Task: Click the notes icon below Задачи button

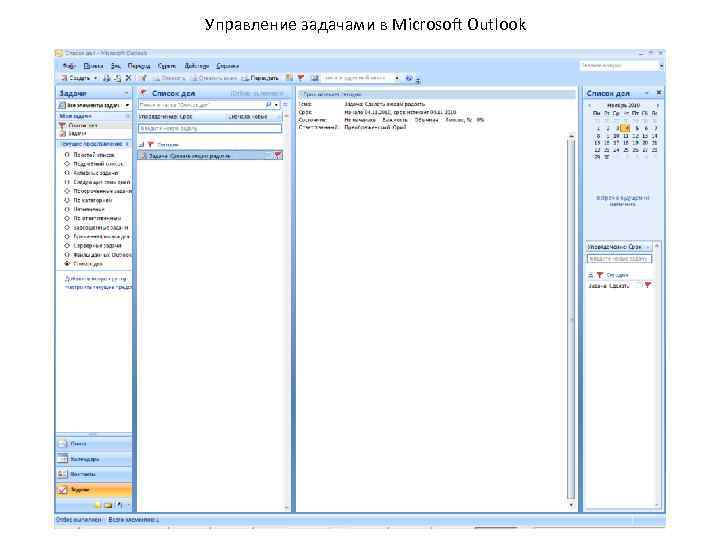Action: [97, 506]
